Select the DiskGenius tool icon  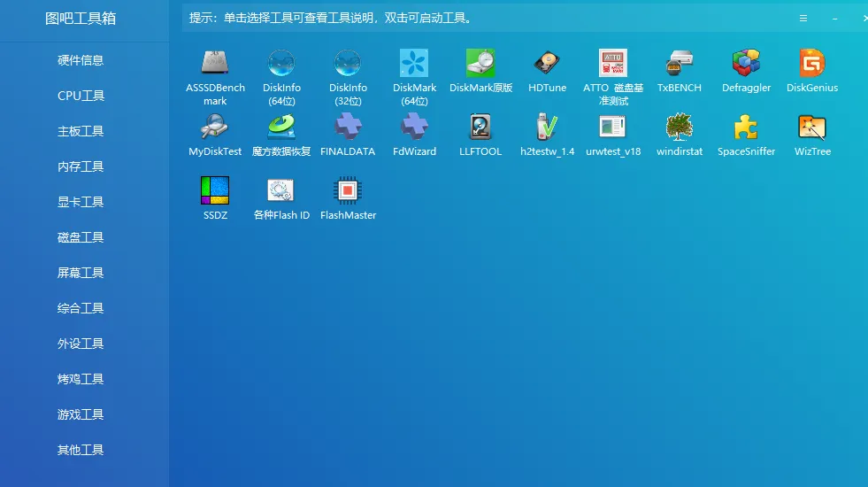click(812, 63)
